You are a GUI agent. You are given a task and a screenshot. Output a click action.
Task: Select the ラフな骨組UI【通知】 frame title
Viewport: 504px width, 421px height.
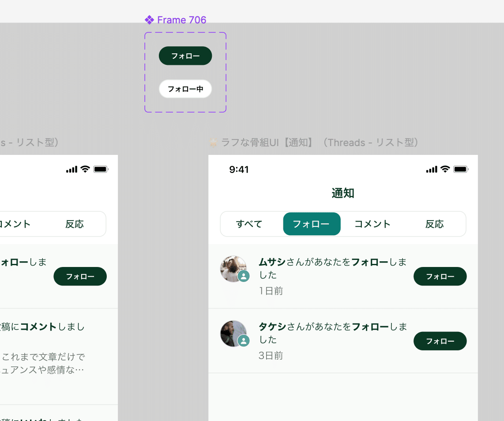click(320, 143)
